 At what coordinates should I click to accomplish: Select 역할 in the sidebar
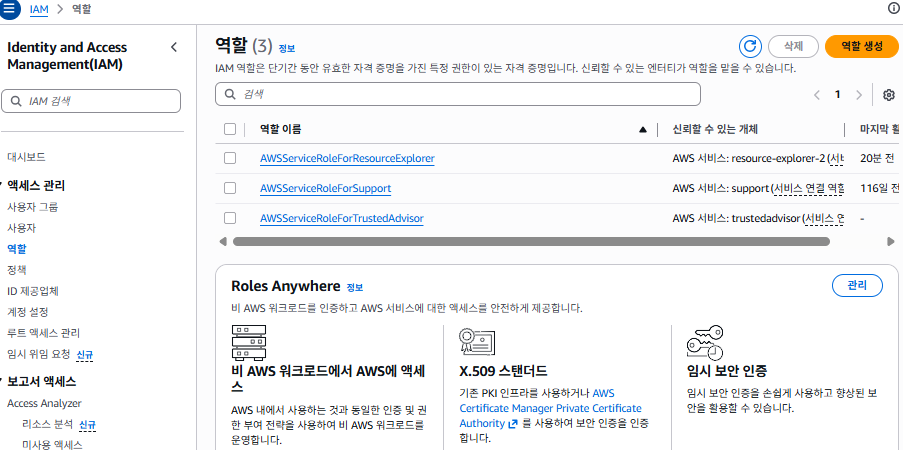coord(16,249)
